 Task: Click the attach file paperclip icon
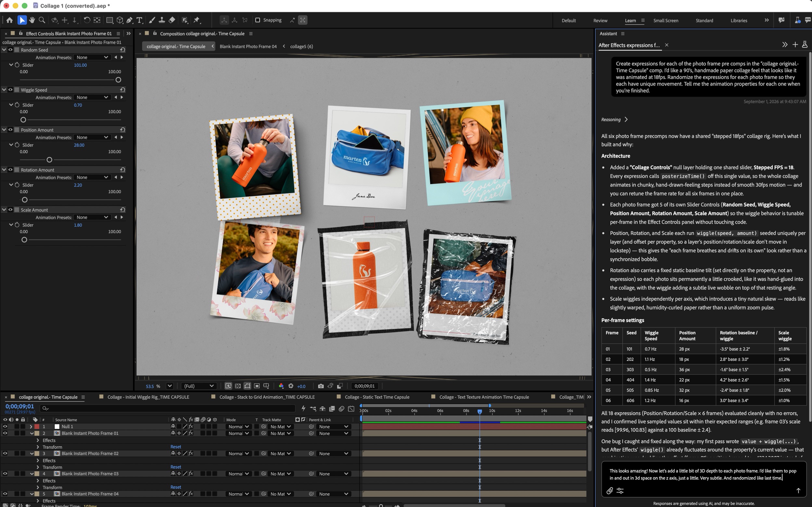coord(610,490)
